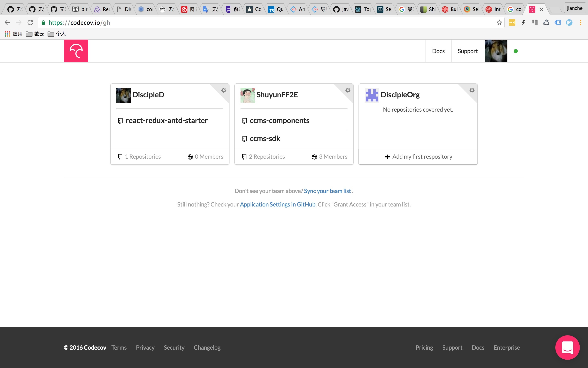
Task: Switch to the 'Qu' TypeScript browser tab
Action: 276,9
